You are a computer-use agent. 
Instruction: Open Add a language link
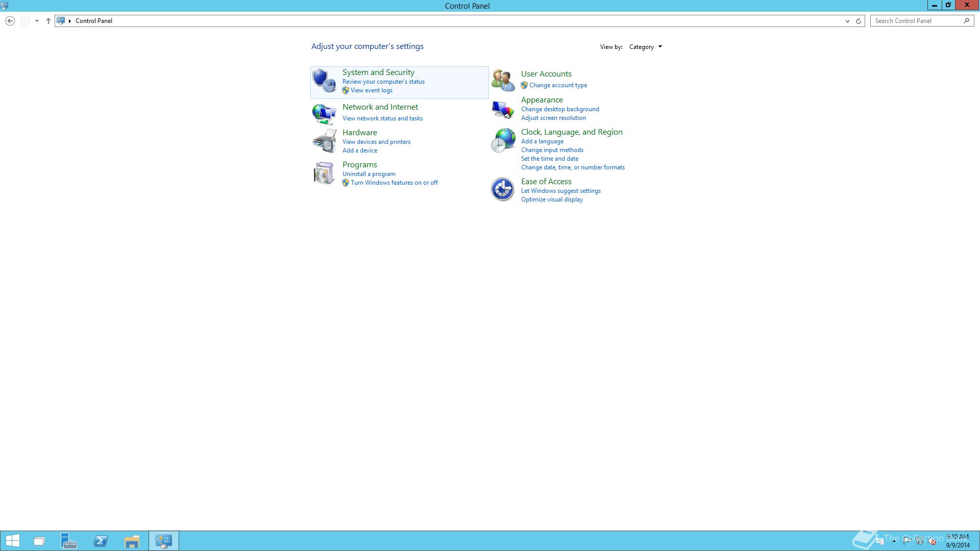(542, 141)
